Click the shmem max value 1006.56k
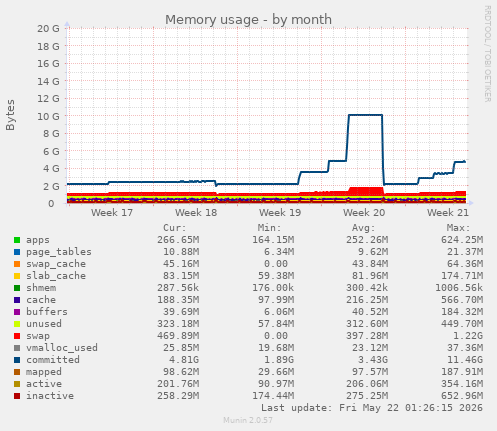This screenshot has width=497, height=431. [459, 288]
